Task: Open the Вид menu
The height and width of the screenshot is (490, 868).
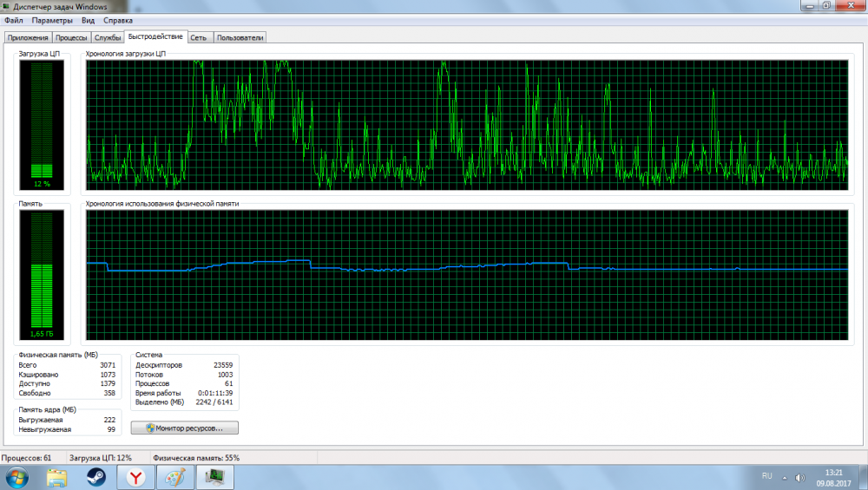Action: click(x=89, y=20)
